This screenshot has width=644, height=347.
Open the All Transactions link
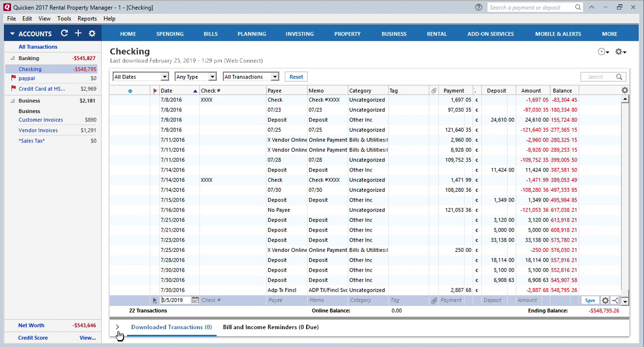click(38, 47)
